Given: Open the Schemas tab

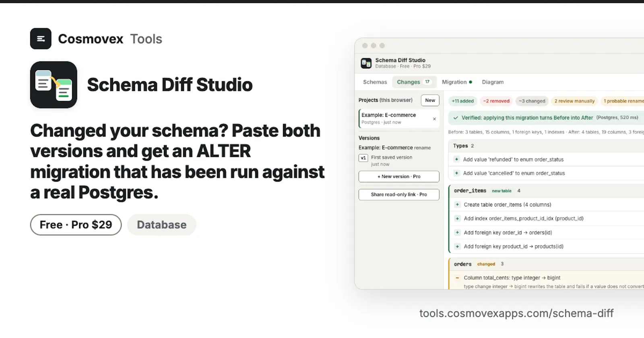Looking at the screenshot, I should (x=375, y=82).
